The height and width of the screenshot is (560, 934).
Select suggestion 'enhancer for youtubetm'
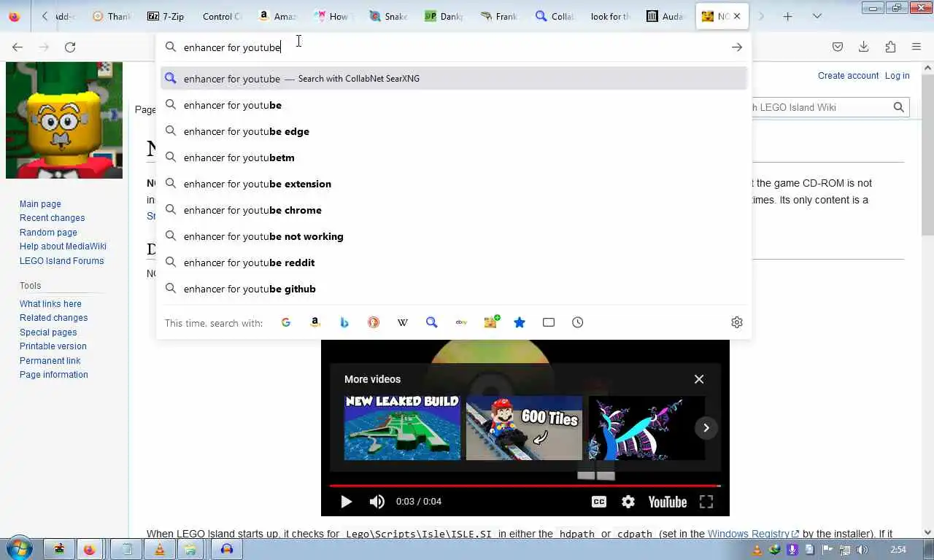point(454,157)
